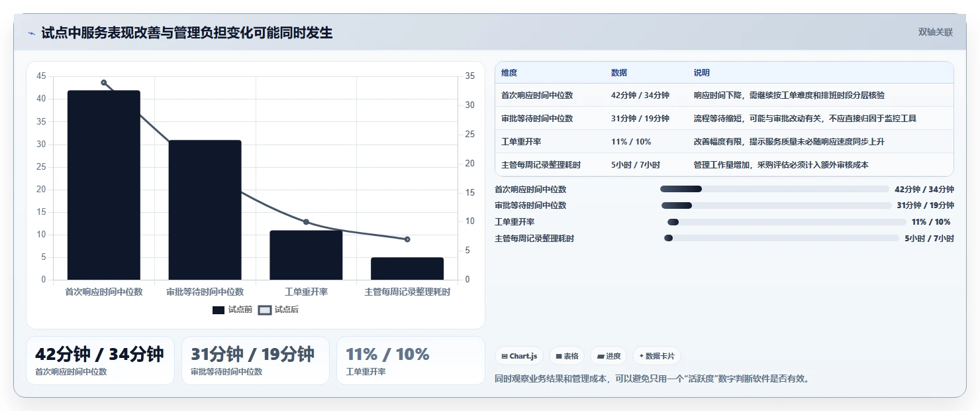This screenshot has width=980, height=411.
Task: Click the 5小时 / 7小时 value beside the progress bar
Action: point(929,238)
